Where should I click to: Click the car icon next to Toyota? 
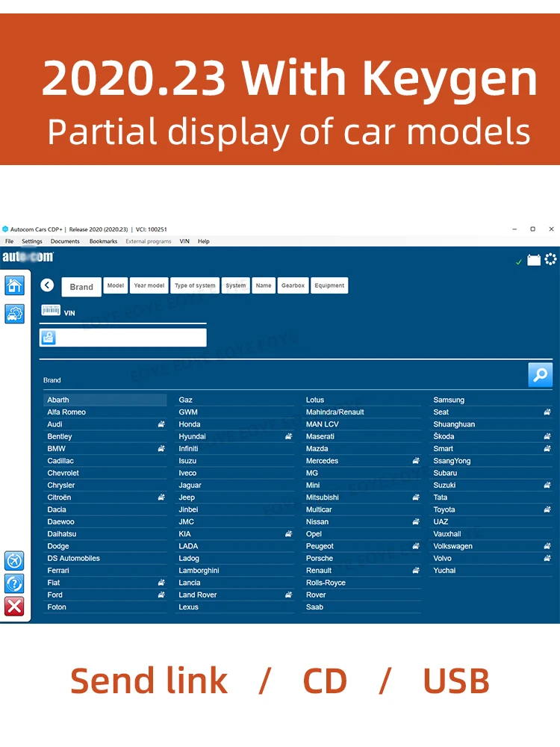coord(547,509)
